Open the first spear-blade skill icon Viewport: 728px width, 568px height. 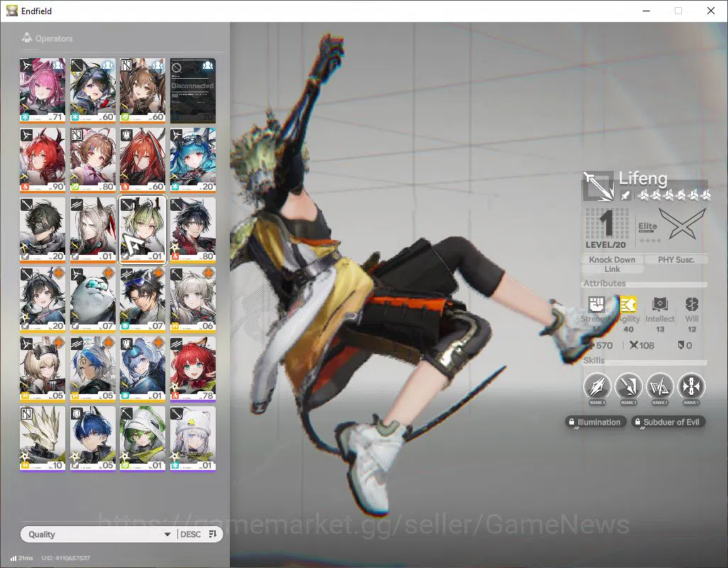[x=597, y=386]
